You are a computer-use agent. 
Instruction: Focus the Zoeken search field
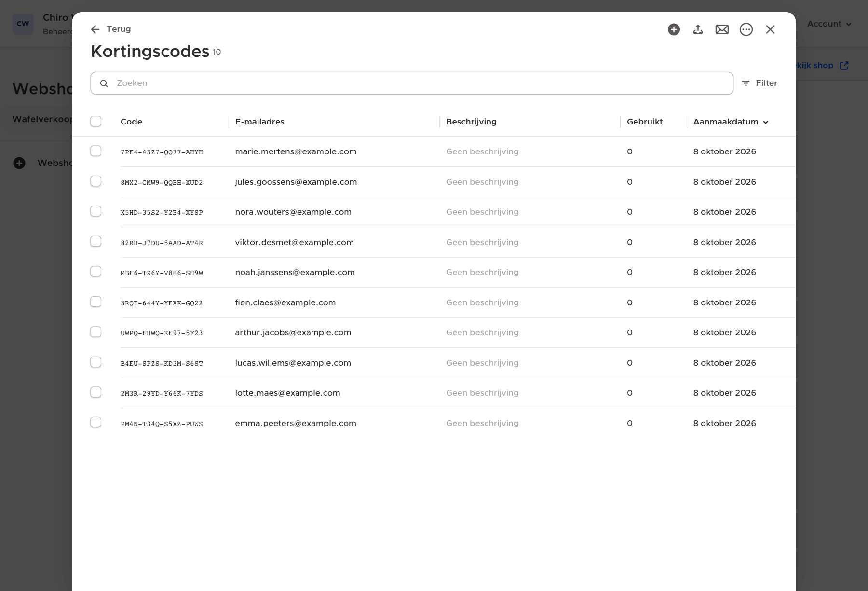point(412,83)
